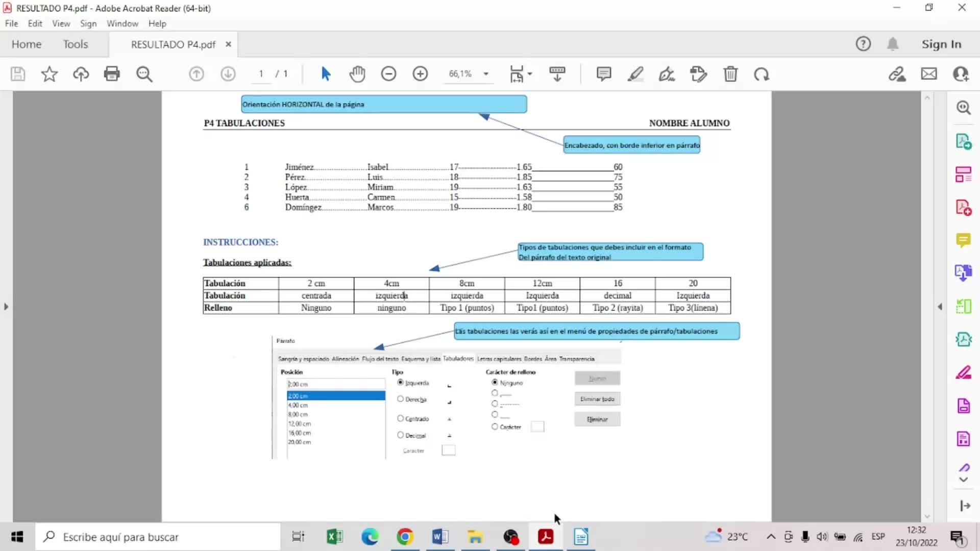
Task: Add a sticky note comment
Action: (604, 74)
